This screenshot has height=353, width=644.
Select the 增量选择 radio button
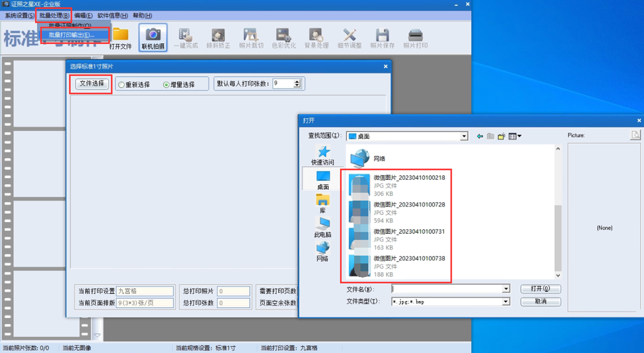[166, 85]
